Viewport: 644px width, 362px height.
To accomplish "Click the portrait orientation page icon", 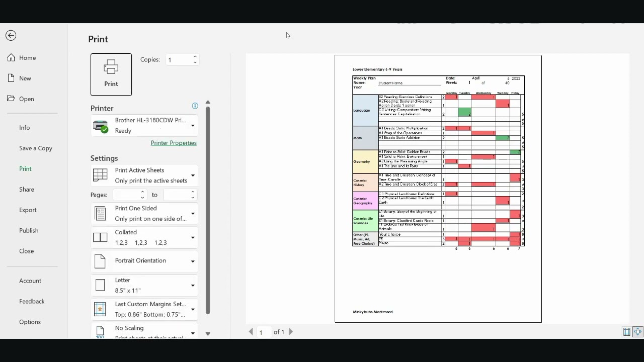I will (100, 261).
